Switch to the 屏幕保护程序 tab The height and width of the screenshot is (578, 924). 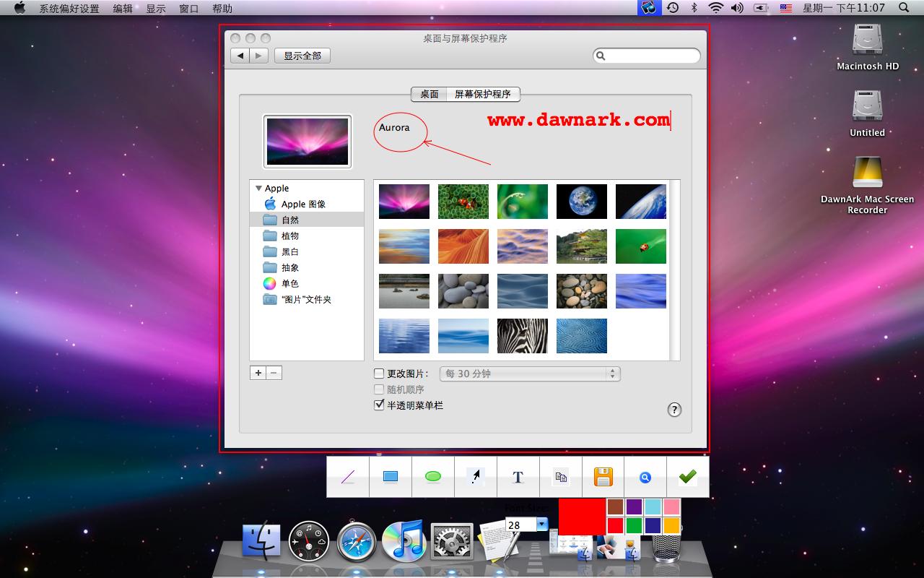coord(484,94)
